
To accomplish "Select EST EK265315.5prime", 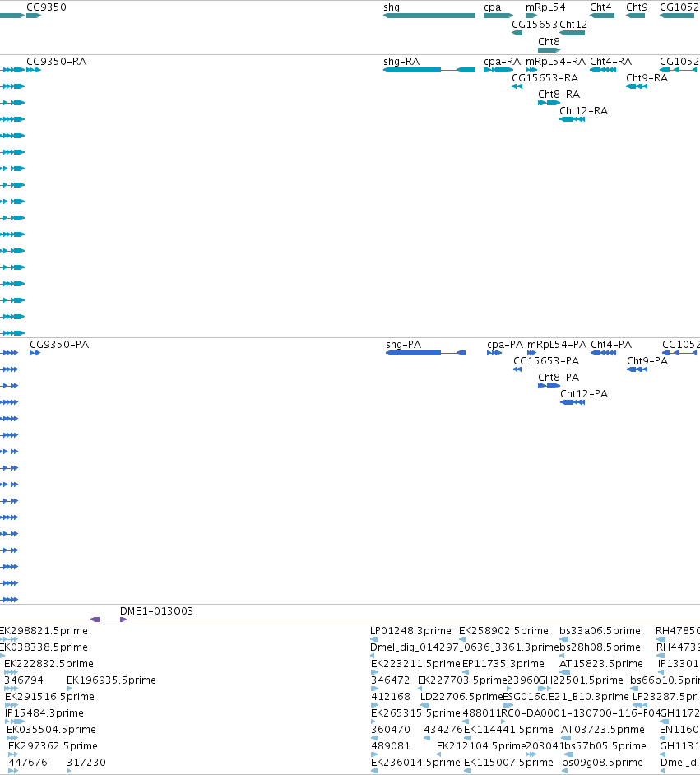I will (415, 713).
